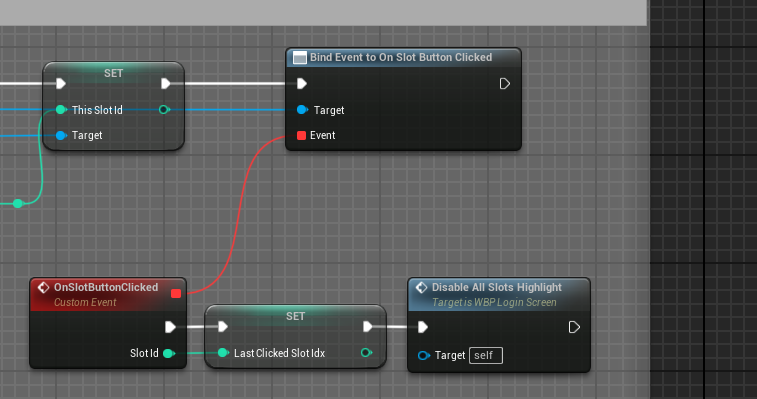
Task: Select the Last Clicked Slot Idx SET node title
Action: click(295, 316)
